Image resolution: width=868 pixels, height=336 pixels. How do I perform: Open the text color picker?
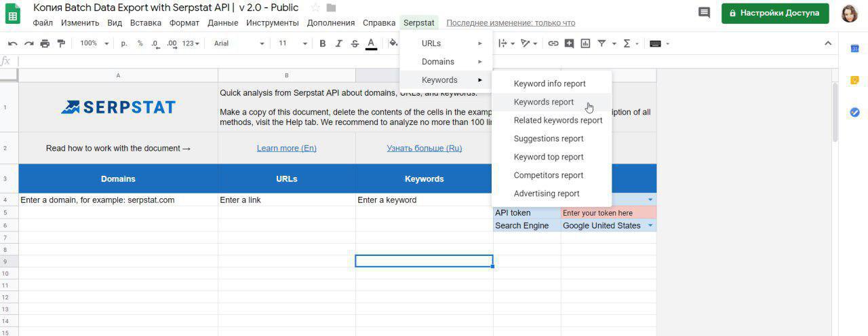371,43
